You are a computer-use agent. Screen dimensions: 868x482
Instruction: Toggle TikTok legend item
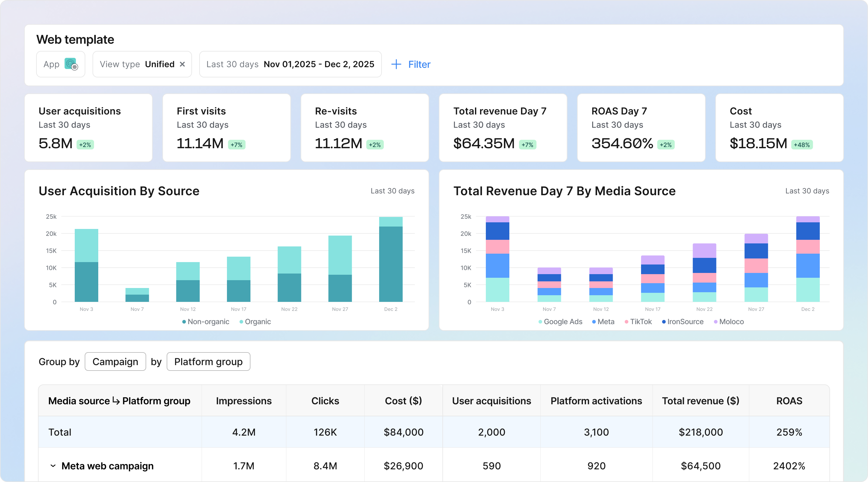(x=638, y=322)
